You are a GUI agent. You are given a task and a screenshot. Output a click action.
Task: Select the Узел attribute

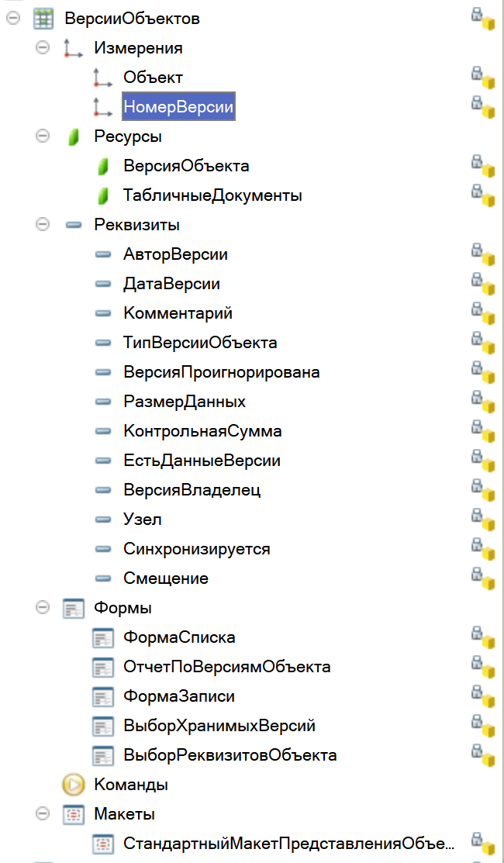[x=143, y=520]
